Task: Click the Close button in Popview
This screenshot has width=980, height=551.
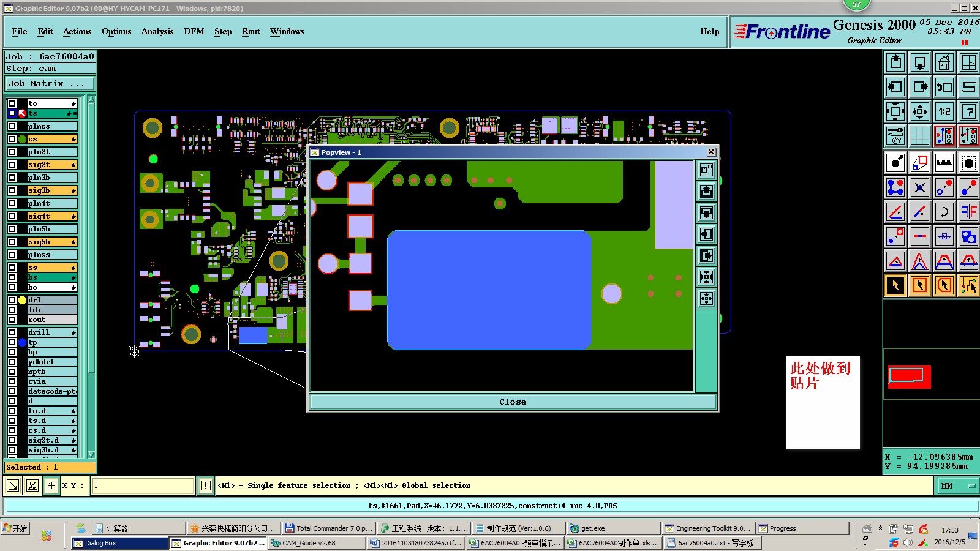Action: tap(513, 402)
